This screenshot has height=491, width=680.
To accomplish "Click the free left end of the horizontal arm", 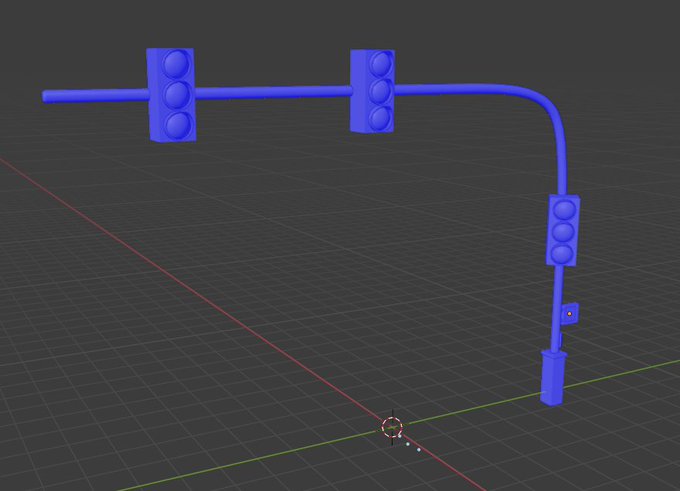I will [47, 96].
